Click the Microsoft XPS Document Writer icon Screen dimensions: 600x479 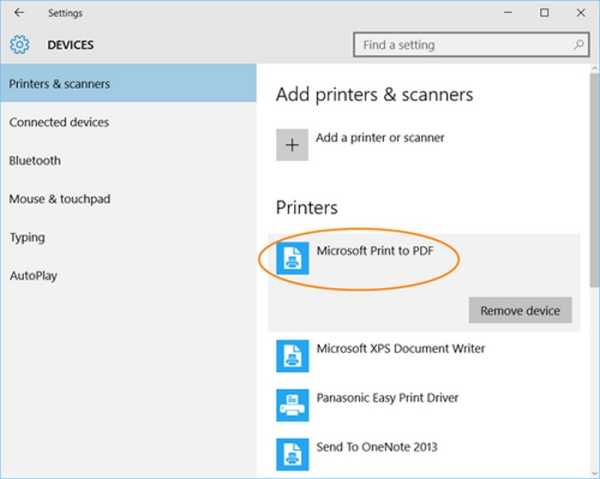(x=292, y=355)
